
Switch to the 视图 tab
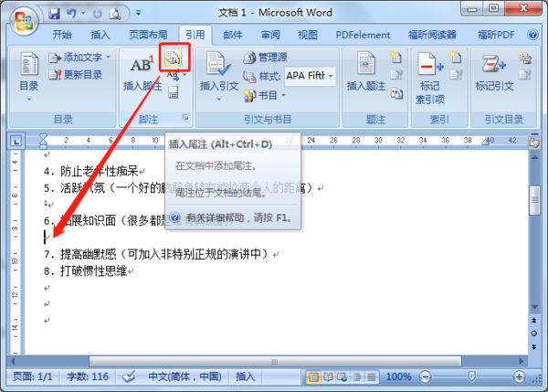(308, 35)
